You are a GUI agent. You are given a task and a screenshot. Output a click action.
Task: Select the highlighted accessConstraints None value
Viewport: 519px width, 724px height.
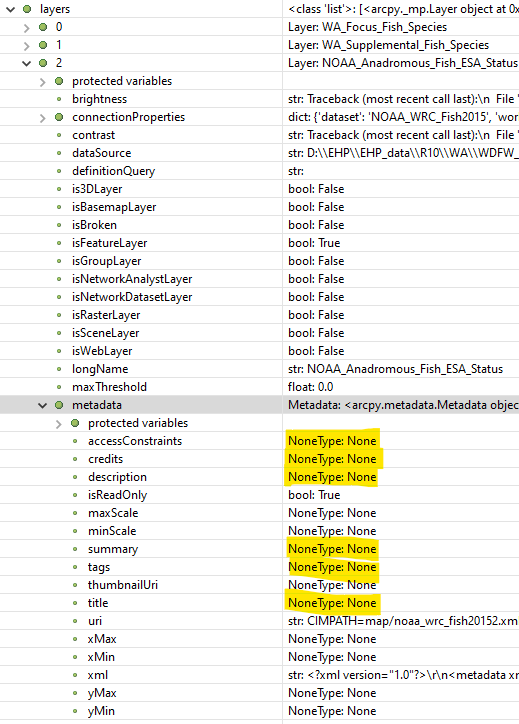[332, 441]
